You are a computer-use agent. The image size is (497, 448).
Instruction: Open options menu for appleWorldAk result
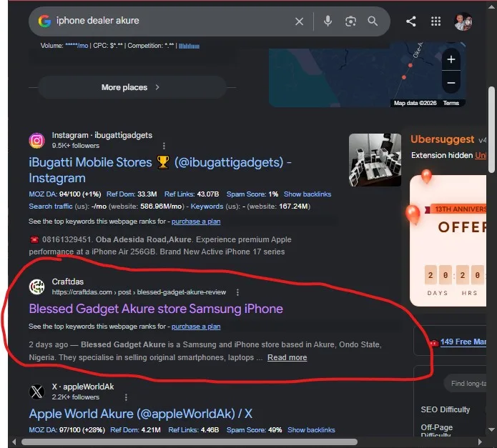click(126, 397)
